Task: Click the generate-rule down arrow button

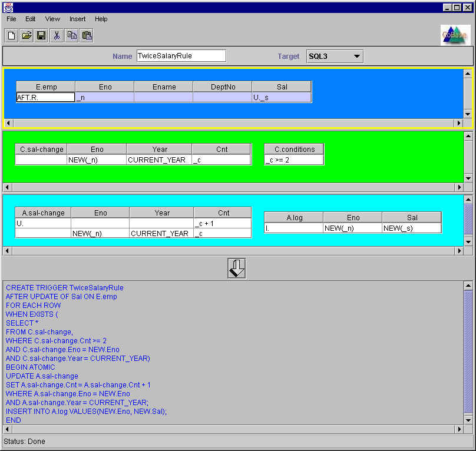Action: 236,268
